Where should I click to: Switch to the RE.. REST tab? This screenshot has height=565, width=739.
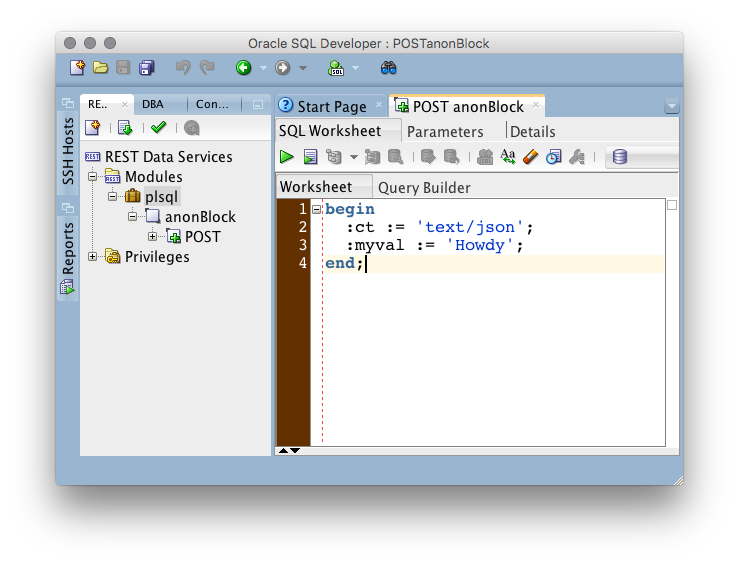pos(98,104)
